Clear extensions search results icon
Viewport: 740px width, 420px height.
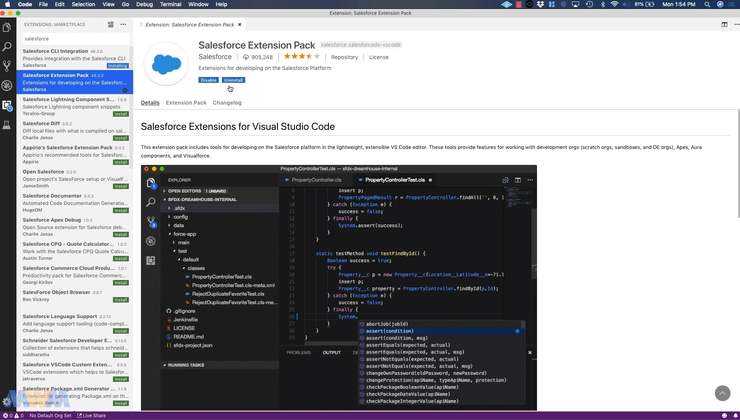point(110,24)
